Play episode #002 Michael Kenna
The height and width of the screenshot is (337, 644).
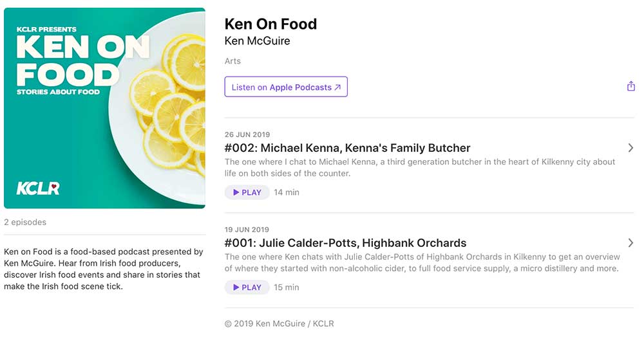pyautogui.click(x=247, y=192)
